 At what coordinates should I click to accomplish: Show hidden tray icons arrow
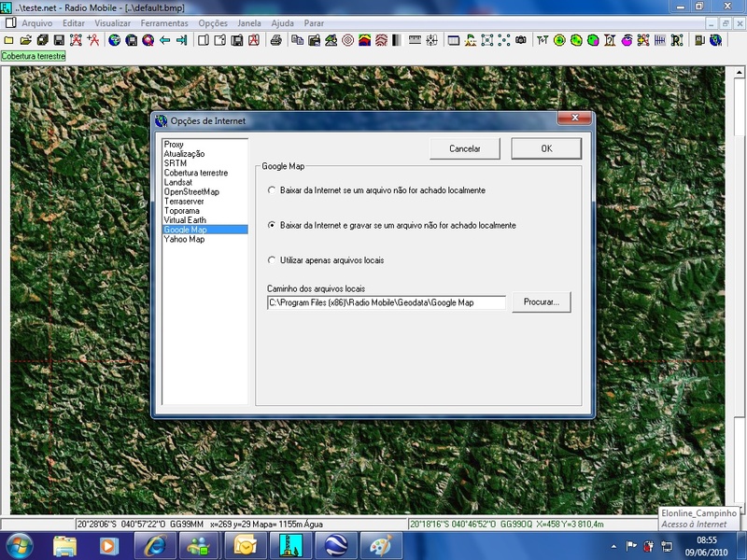(x=613, y=546)
